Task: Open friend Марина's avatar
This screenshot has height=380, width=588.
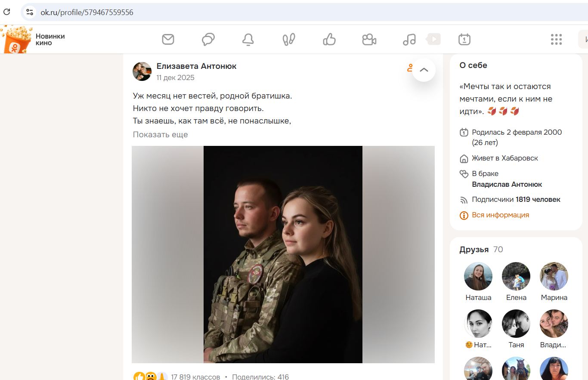Action: coord(554,276)
